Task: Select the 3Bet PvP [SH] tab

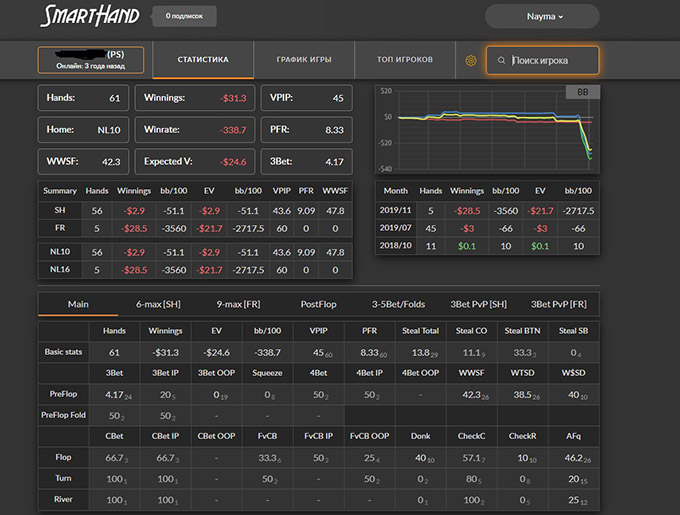Action: [x=480, y=304]
